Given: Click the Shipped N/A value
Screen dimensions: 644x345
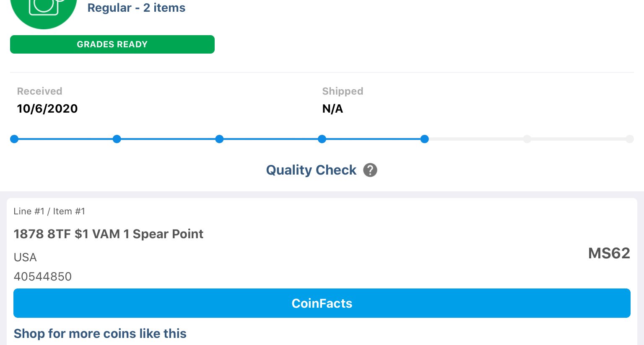Looking at the screenshot, I should [x=332, y=108].
